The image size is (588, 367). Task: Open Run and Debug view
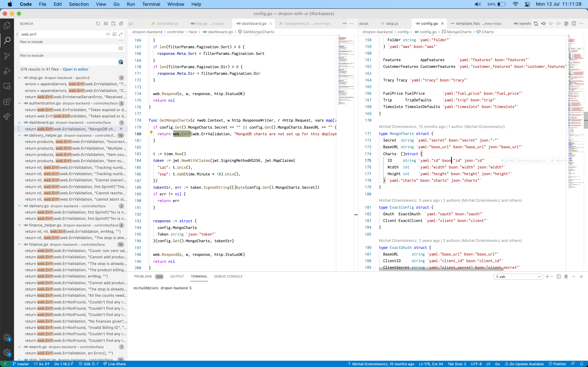(7, 71)
